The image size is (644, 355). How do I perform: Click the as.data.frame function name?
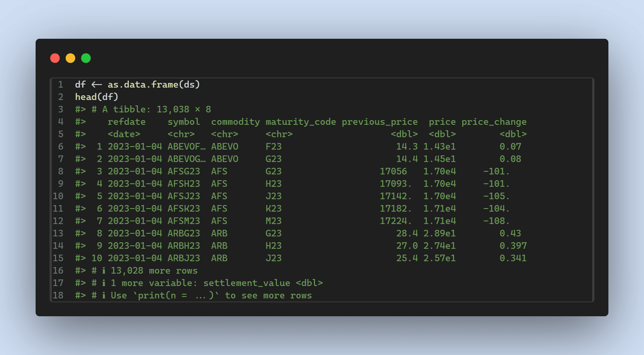coord(143,84)
